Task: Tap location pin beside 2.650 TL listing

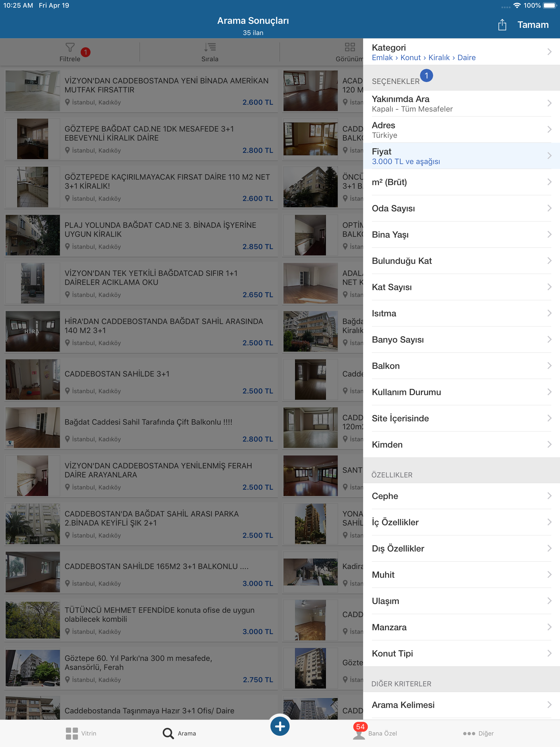Action: pos(68,295)
